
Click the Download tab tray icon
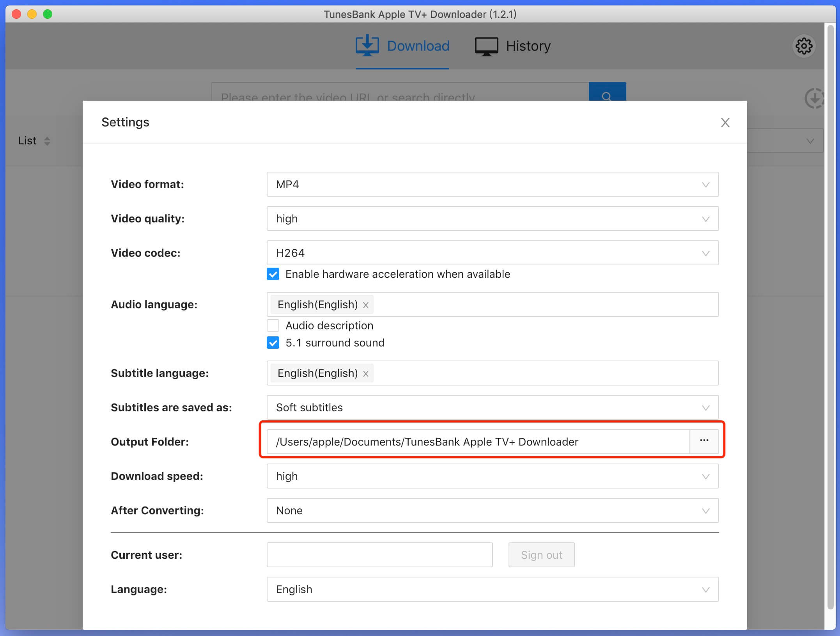tap(367, 46)
